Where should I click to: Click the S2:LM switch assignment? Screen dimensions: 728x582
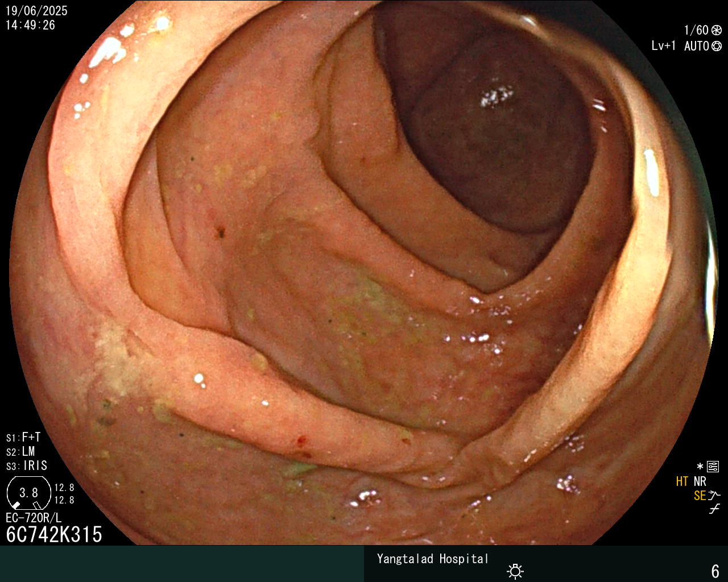click(20, 451)
